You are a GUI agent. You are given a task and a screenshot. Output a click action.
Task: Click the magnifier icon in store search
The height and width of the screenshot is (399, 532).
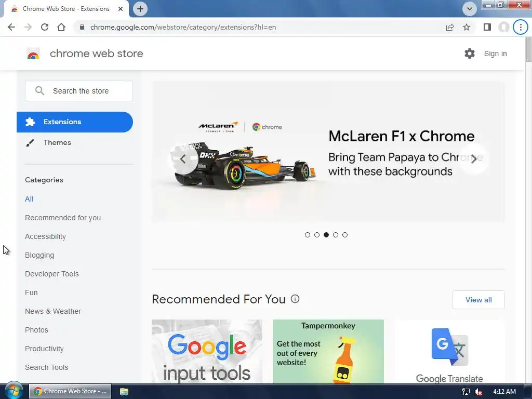39,90
